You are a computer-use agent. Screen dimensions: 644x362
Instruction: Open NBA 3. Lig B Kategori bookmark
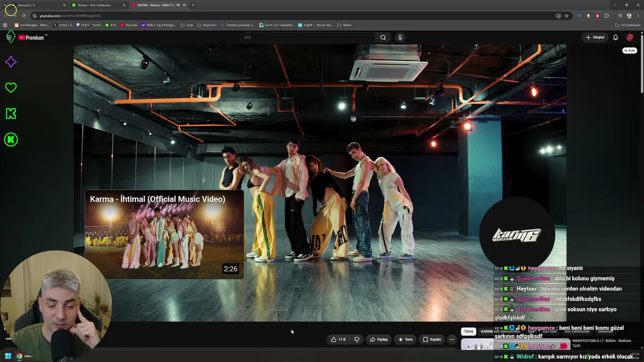[x=158, y=25]
